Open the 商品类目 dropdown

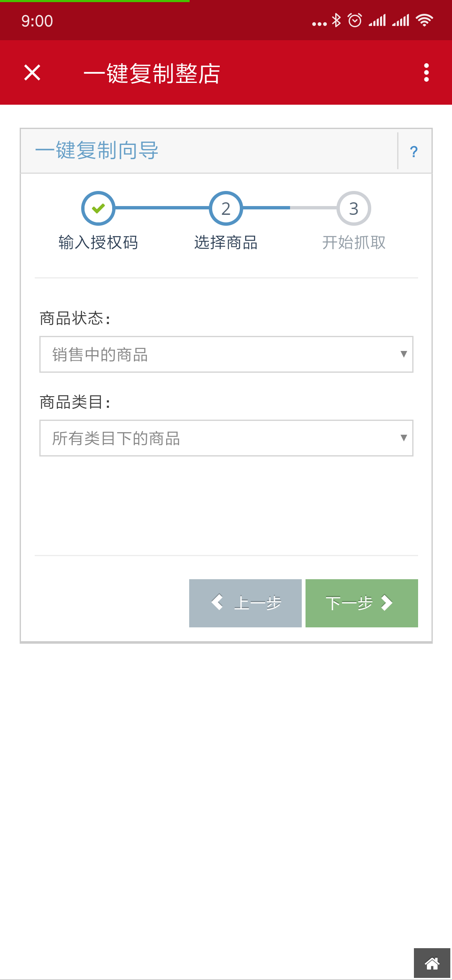coord(226,438)
